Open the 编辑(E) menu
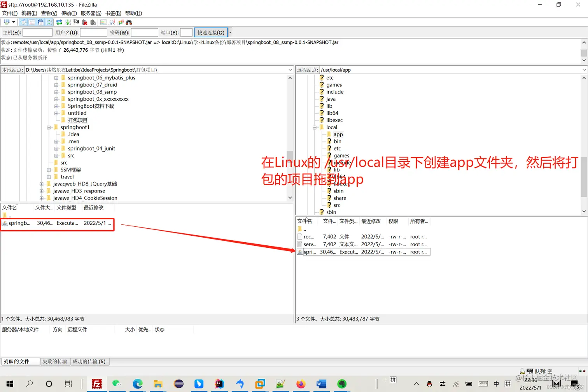Viewport: 588px width, 392px height. [29, 13]
